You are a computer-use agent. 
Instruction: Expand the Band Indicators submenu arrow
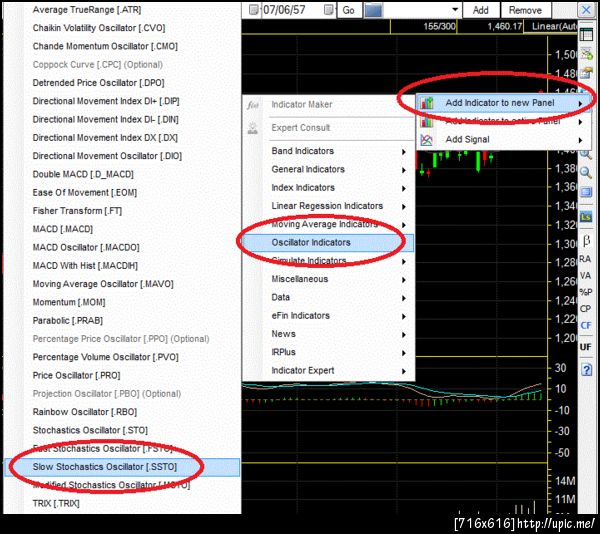(x=404, y=152)
